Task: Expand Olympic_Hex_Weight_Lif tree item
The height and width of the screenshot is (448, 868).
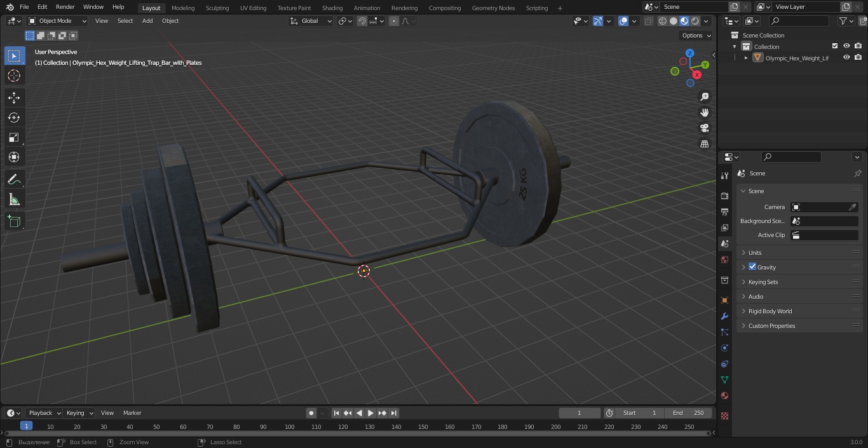Action: [x=746, y=58]
